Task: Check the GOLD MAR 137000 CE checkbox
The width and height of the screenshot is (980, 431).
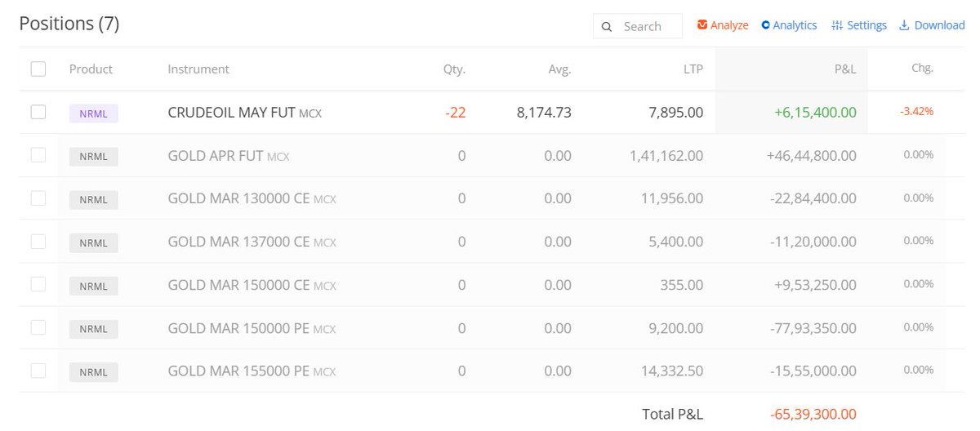Action: coord(38,241)
